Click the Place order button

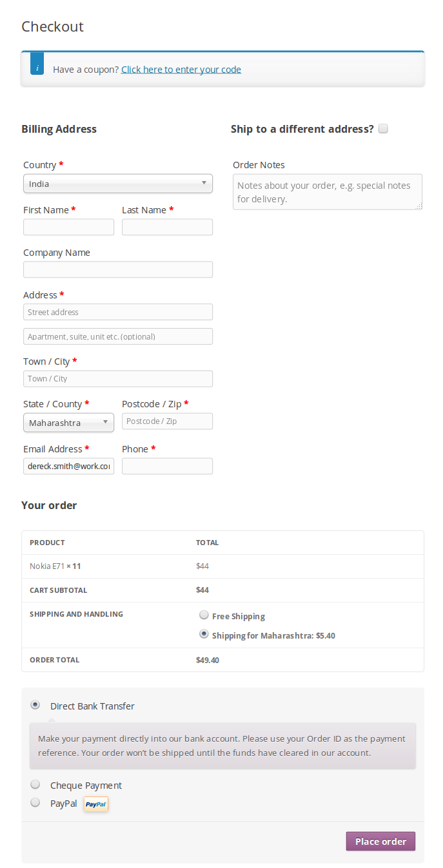coord(380,842)
